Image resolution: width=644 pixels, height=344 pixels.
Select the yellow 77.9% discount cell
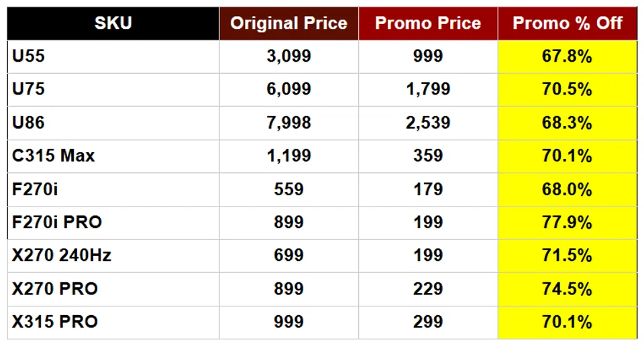tap(567, 223)
